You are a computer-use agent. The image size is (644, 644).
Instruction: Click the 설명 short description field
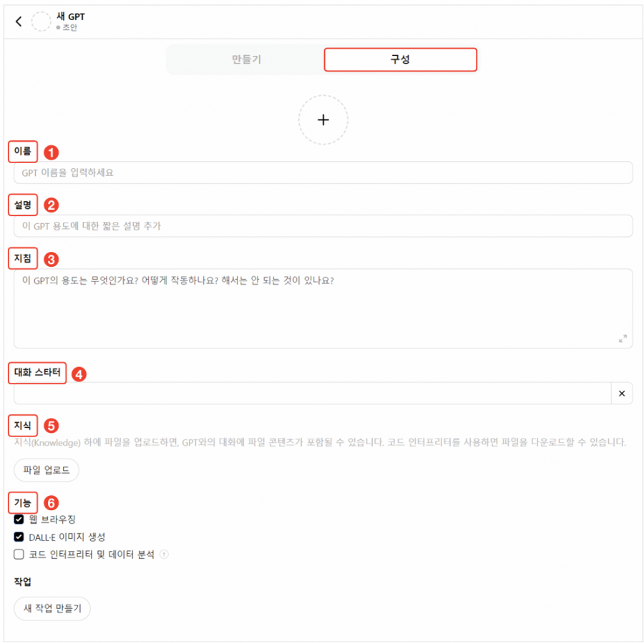tap(323, 226)
